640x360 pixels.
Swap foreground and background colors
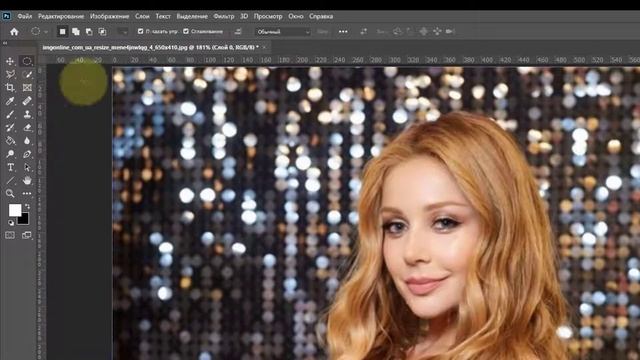tap(27, 207)
